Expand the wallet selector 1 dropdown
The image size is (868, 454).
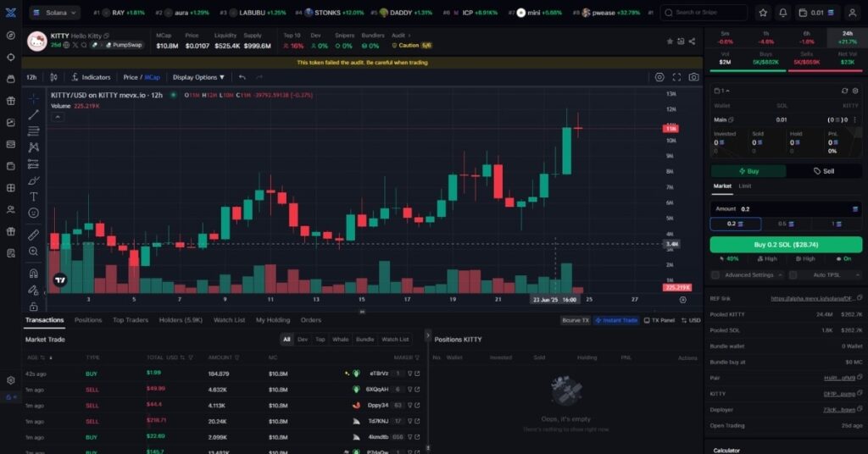click(722, 91)
